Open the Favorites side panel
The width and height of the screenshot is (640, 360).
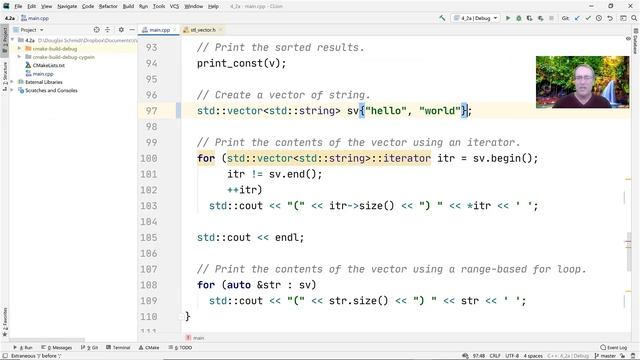pyautogui.click(x=4, y=322)
